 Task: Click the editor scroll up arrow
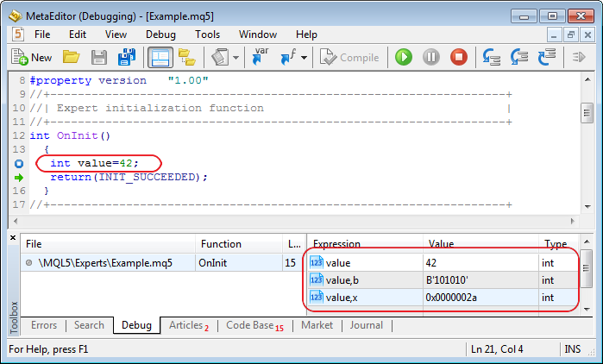(587, 79)
